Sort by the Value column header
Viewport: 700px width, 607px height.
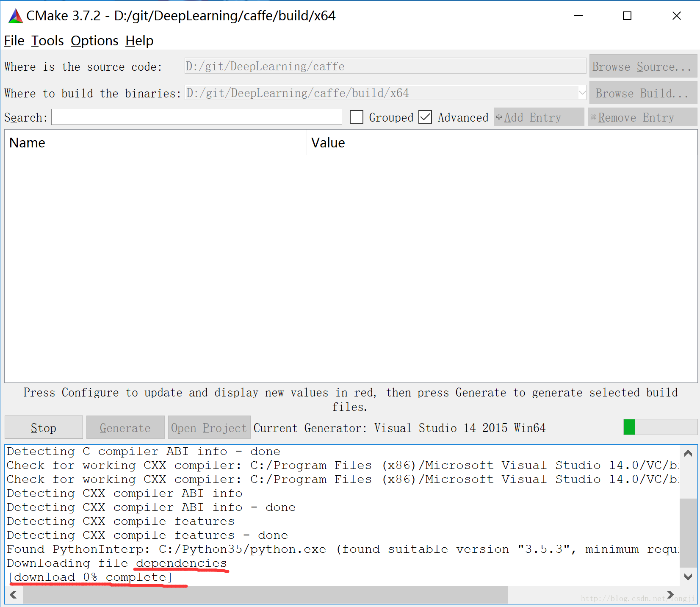tap(502, 143)
